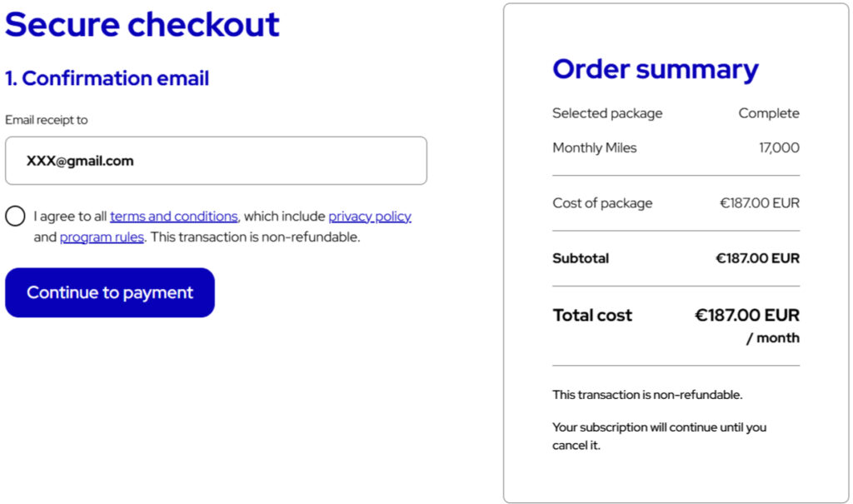Viewport: 853px width, 504px height.
Task: Open the program rules link
Action: click(x=102, y=237)
